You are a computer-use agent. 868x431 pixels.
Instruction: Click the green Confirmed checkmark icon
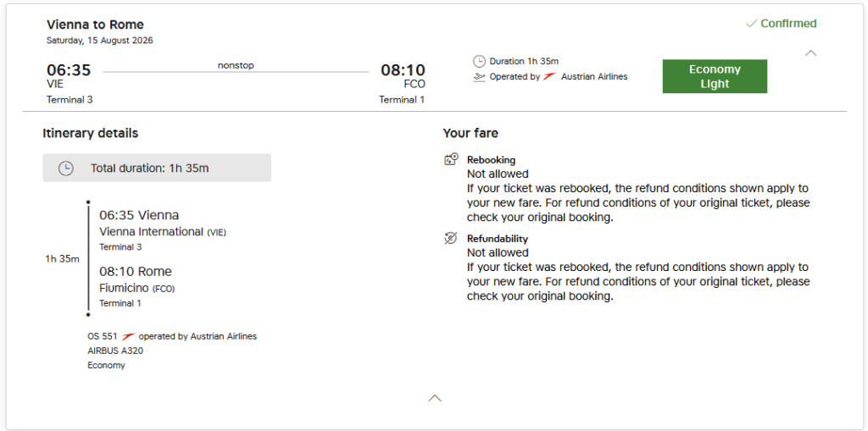(x=750, y=24)
